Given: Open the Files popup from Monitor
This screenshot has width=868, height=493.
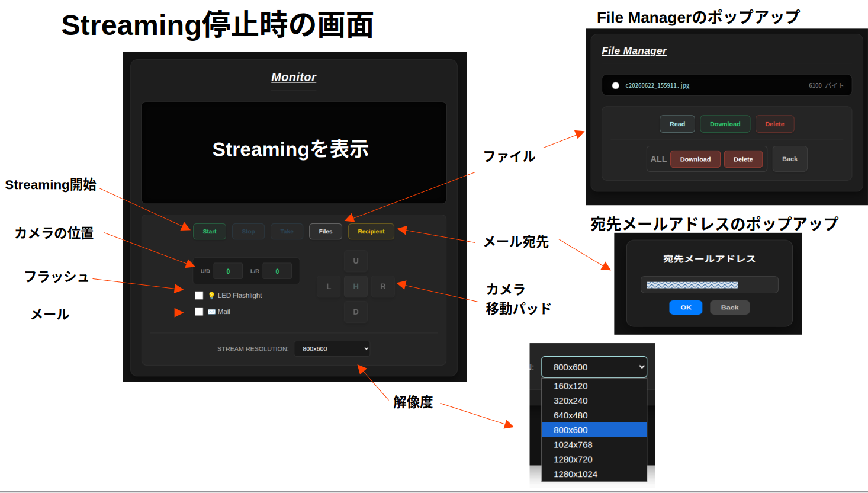Looking at the screenshot, I should 326,232.
